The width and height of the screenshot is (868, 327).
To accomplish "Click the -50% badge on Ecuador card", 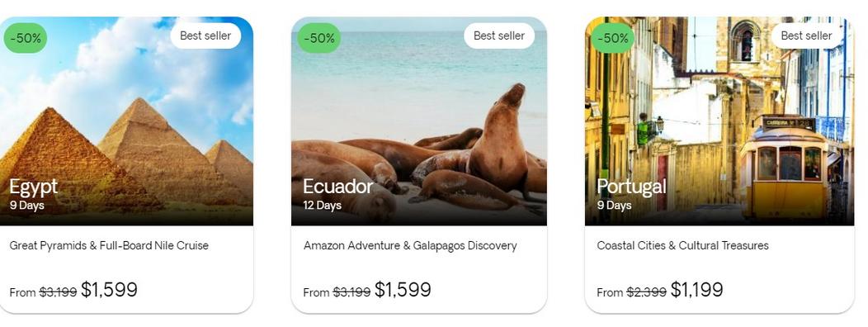I will pyautogui.click(x=318, y=38).
